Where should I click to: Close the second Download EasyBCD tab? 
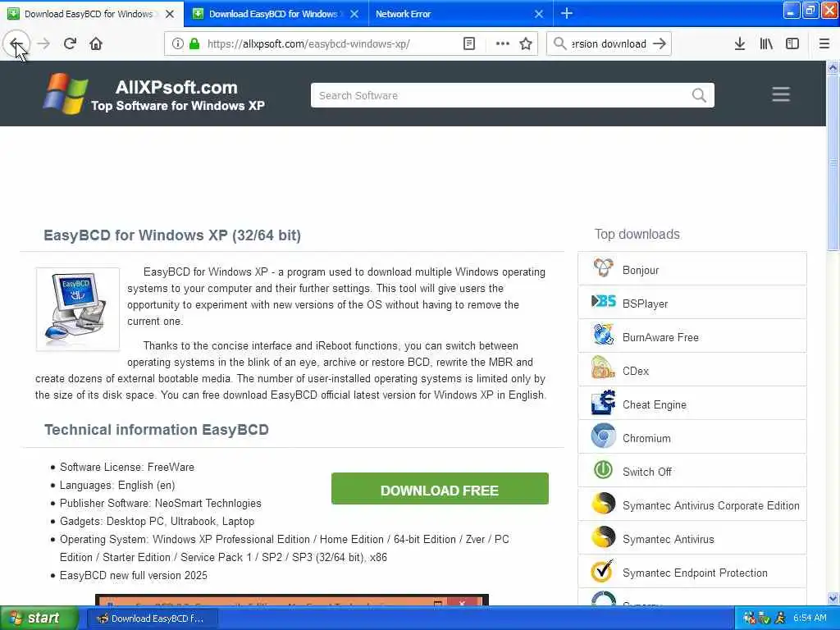(354, 14)
